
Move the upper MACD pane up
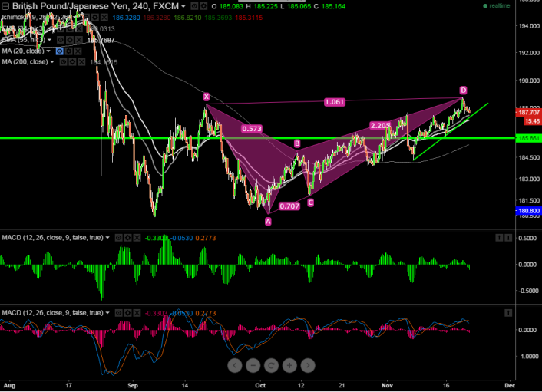tap(499, 238)
